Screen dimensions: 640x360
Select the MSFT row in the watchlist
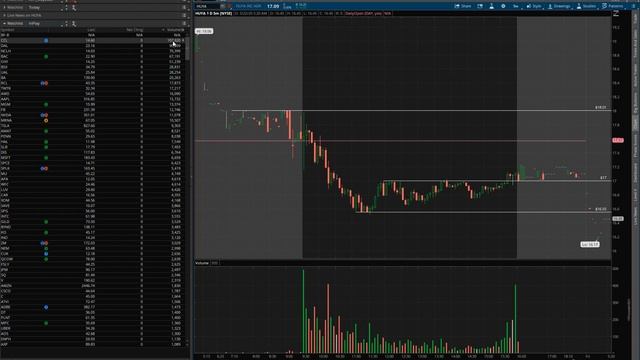[x=93, y=158]
